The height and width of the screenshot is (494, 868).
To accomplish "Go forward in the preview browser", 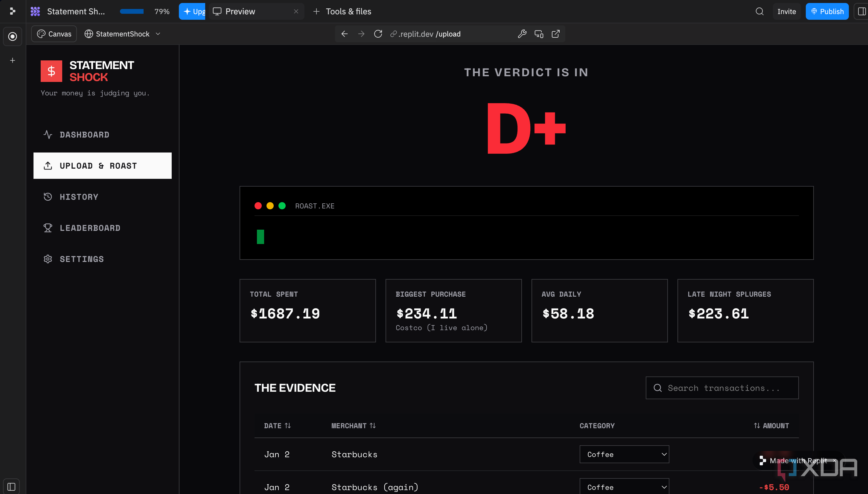I will tap(361, 34).
